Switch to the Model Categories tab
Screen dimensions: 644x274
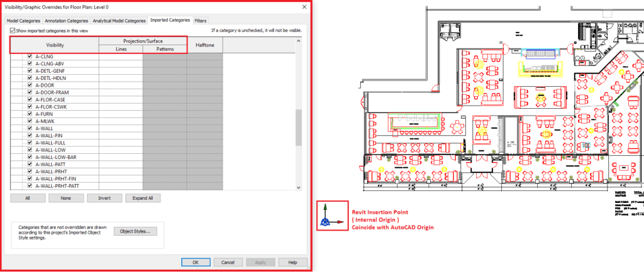click(23, 21)
